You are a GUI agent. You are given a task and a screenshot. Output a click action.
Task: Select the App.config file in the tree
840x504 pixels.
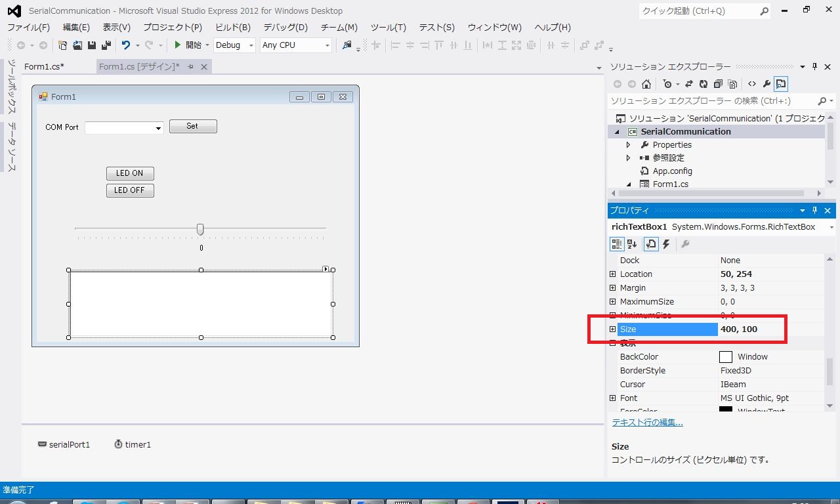coord(672,171)
